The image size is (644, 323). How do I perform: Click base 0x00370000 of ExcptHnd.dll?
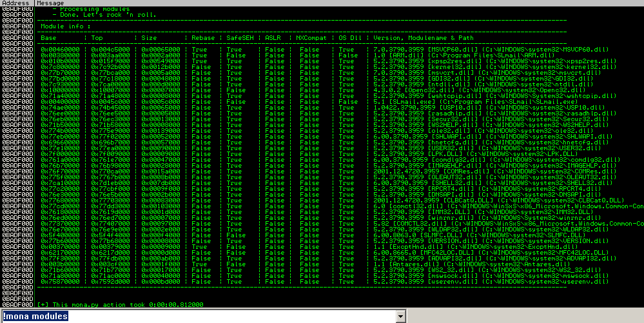click(61, 246)
